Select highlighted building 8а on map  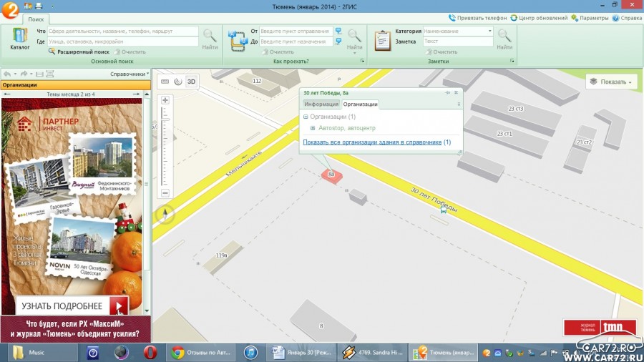(x=331, y=175)
